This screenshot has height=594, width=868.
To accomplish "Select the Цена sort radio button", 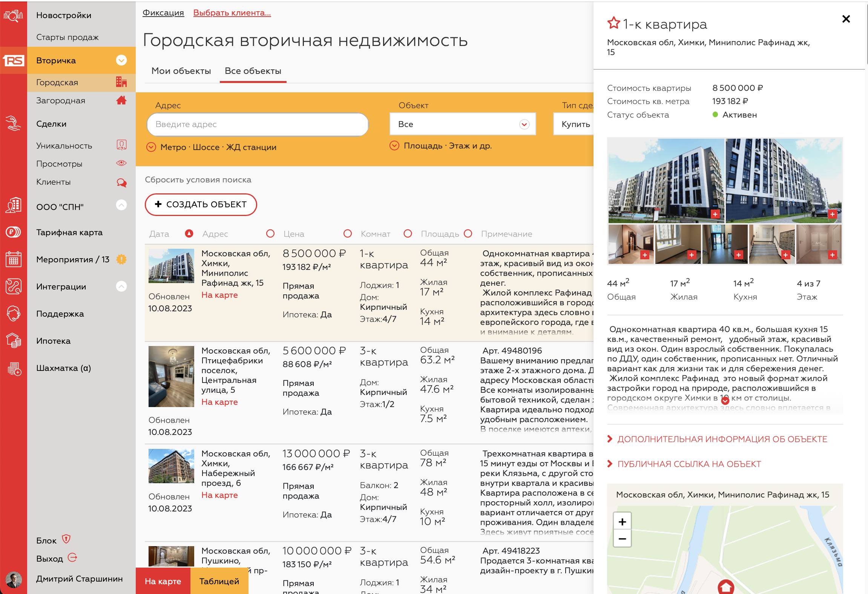I will (x=347, y=234).
